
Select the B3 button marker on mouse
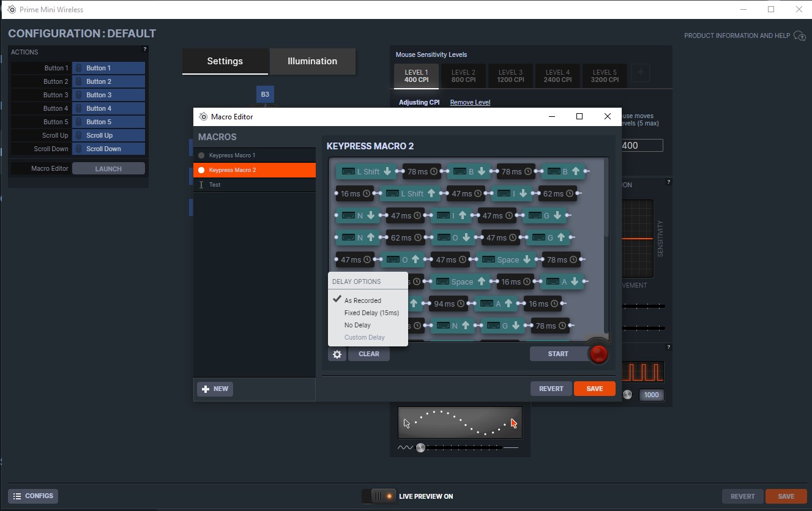point(265,94)
